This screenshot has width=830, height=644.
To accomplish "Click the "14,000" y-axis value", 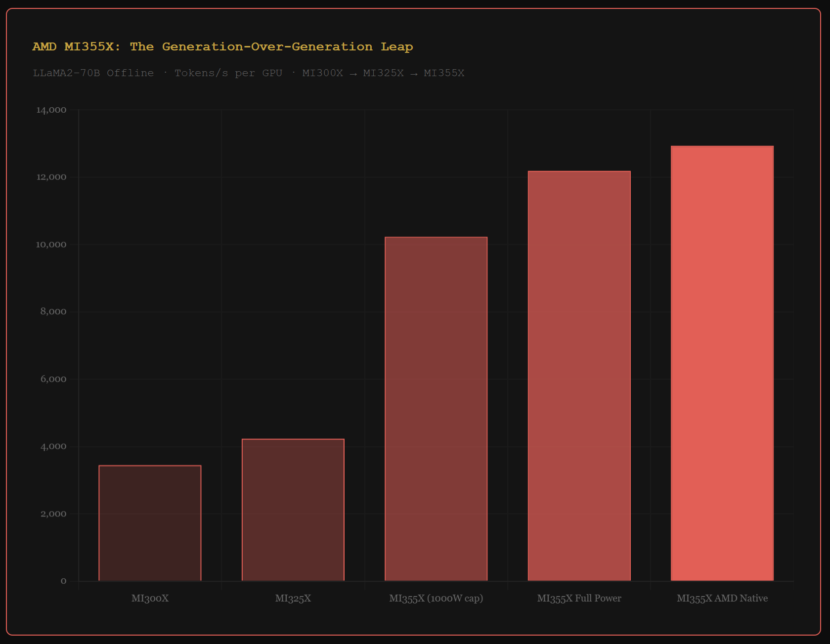I will pos(51,110).
